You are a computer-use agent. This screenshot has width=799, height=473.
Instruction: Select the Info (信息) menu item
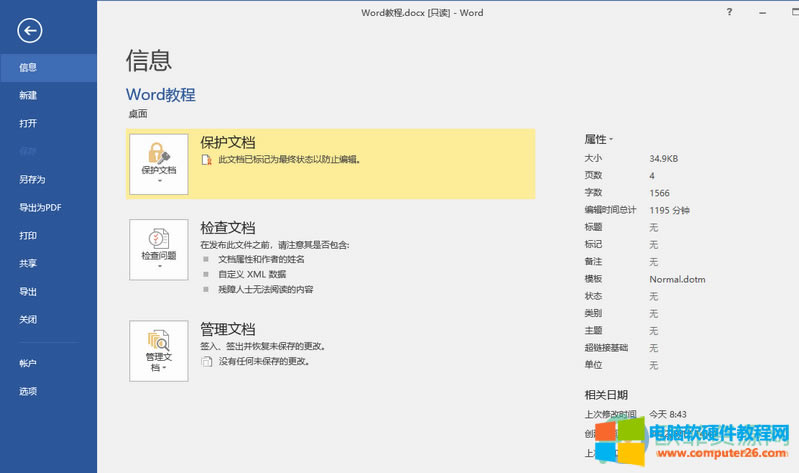point(28,68)
